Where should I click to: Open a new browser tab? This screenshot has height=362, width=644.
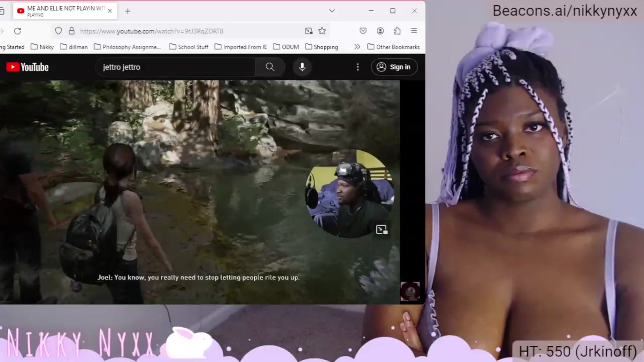coord(127,11)
